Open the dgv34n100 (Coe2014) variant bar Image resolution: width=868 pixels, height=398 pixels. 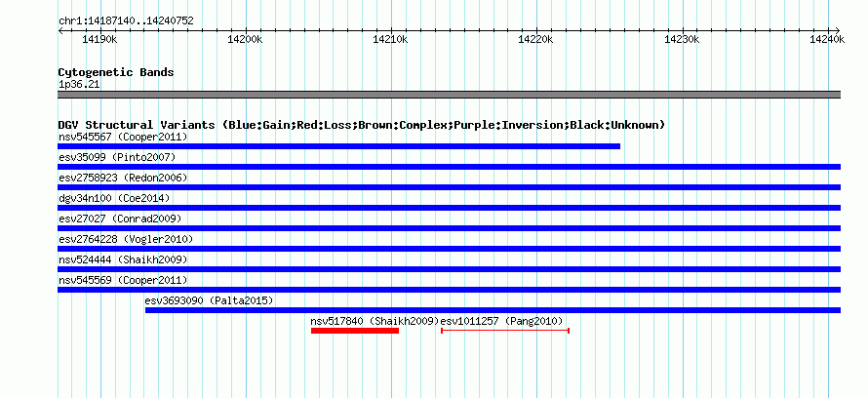click(x=449, y=208)
